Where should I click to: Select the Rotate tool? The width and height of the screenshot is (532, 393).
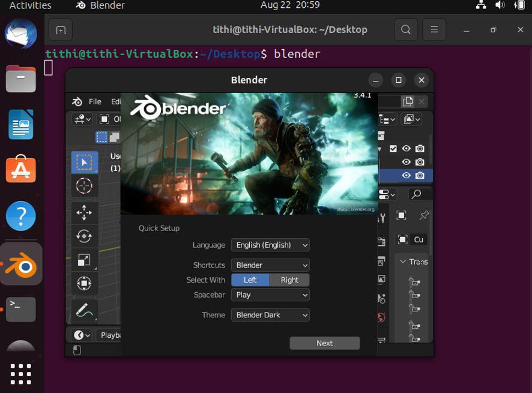pos(84,236)
